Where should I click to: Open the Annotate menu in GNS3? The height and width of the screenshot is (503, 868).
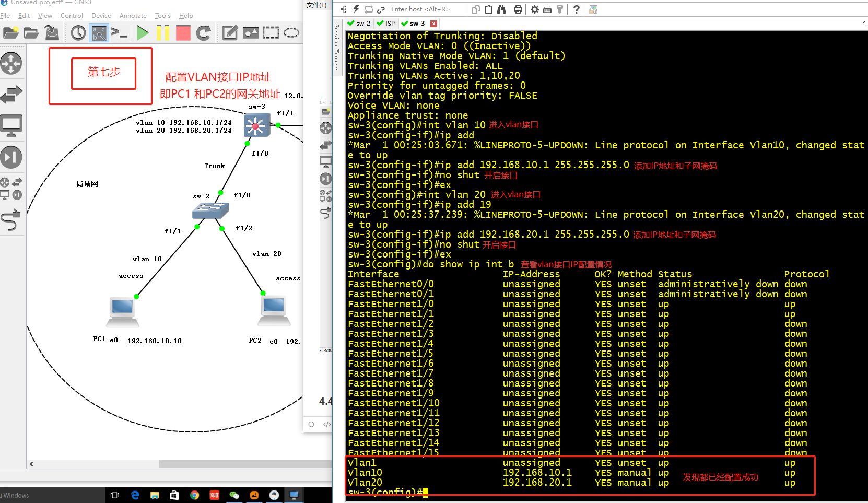(133, 16)
